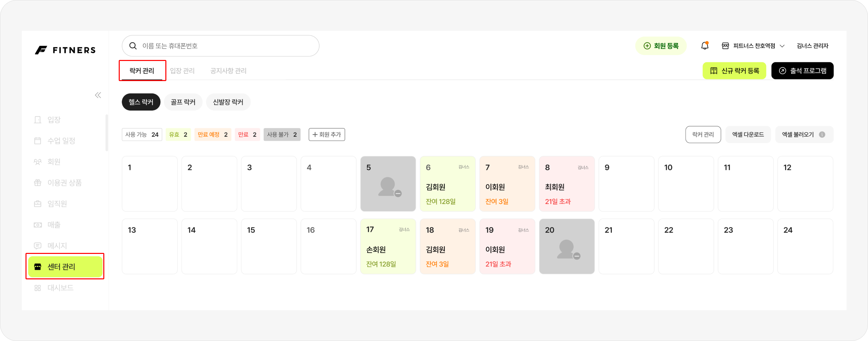Open the 피트너스 찬호역점 branch dropdown
The width and height of the screenshot is (868, 341).
coord(753,46)
